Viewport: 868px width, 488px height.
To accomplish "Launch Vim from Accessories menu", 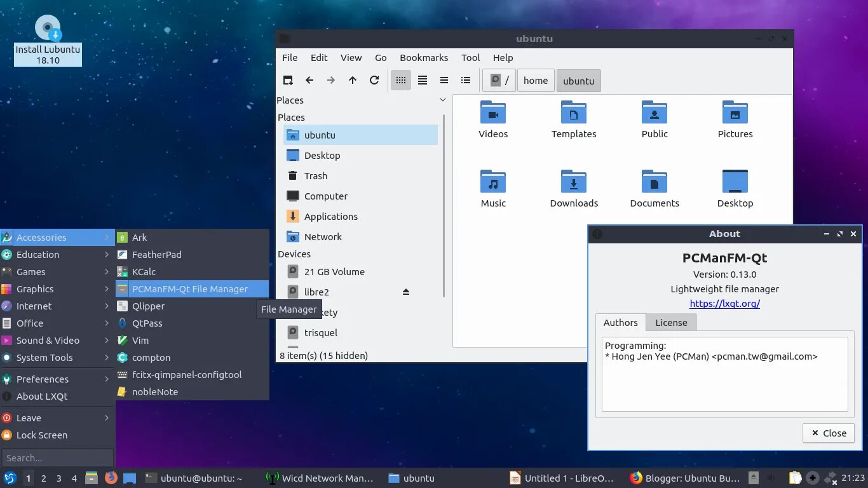I will (192, 340).
